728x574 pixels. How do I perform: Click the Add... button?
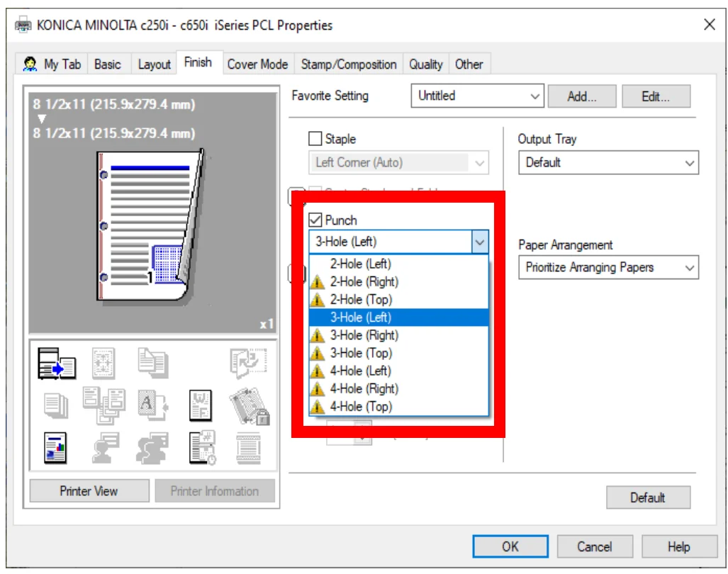[x=582, y=96]
